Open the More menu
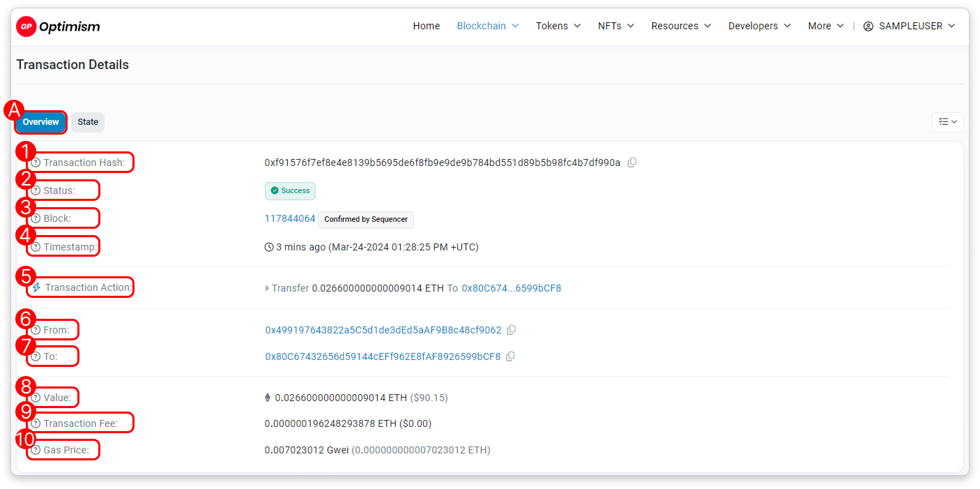980x489 pixels. pyautogui.click(x=826, y=26)
